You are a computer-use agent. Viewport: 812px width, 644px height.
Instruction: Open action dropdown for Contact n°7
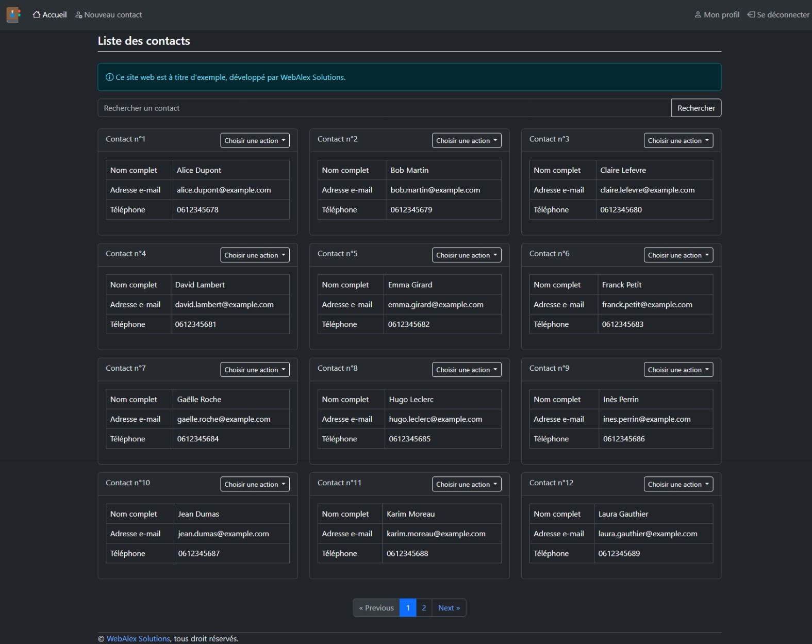255,370
